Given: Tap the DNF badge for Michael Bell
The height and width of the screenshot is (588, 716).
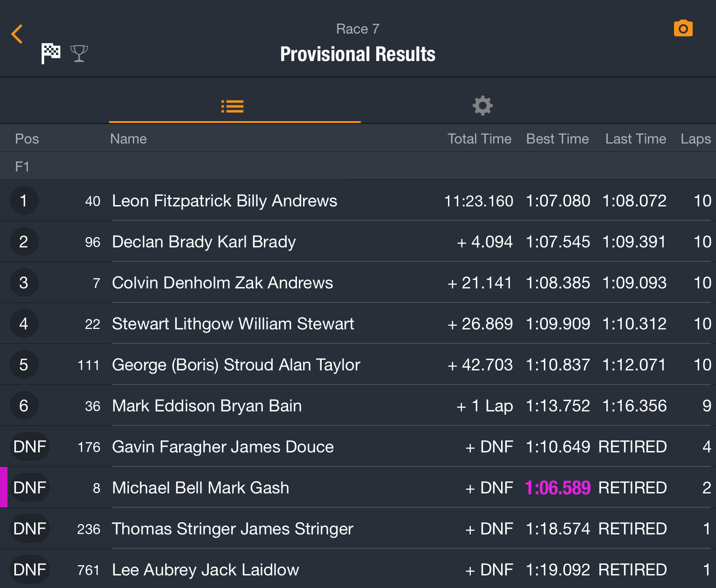Looking at the screenshot, I should [29, 488].
